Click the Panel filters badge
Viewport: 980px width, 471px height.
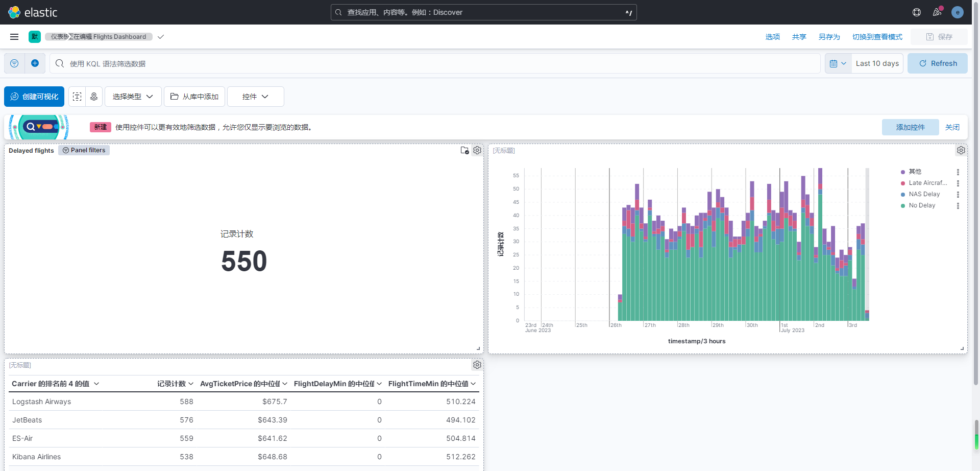tap(84, 150)
